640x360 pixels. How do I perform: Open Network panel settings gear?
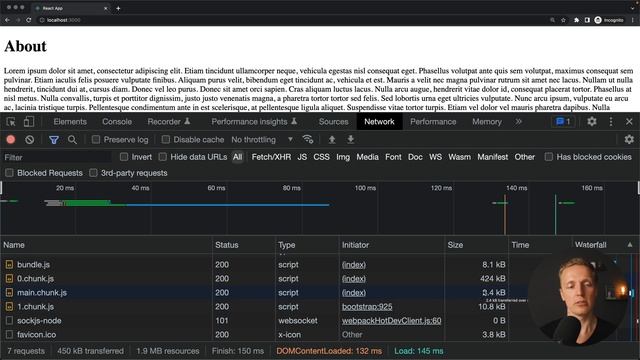[629, 140]
